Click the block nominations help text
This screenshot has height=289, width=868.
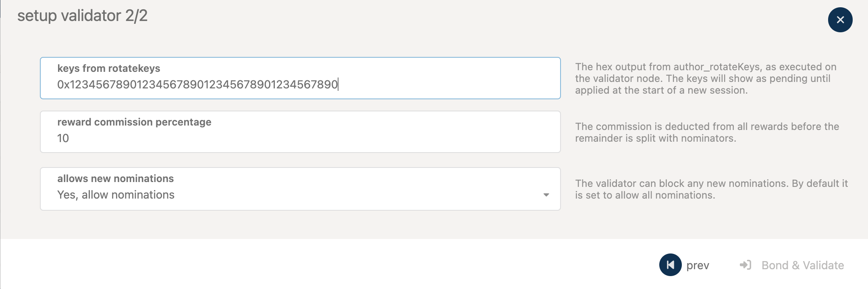pyautogui.click(x=711, y=189)
